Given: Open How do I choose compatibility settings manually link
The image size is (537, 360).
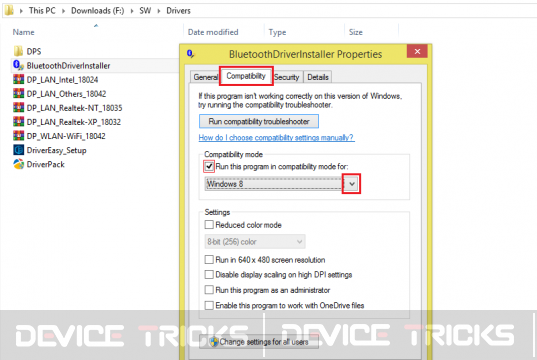Looking at the screenshot, I should coord(276,138).
